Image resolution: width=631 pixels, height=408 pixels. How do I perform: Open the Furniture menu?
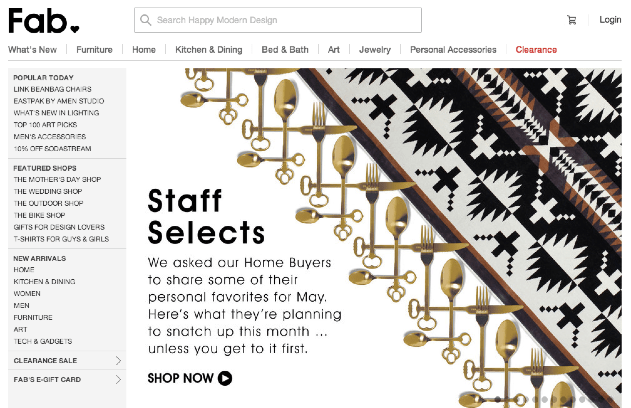[94, 49]
